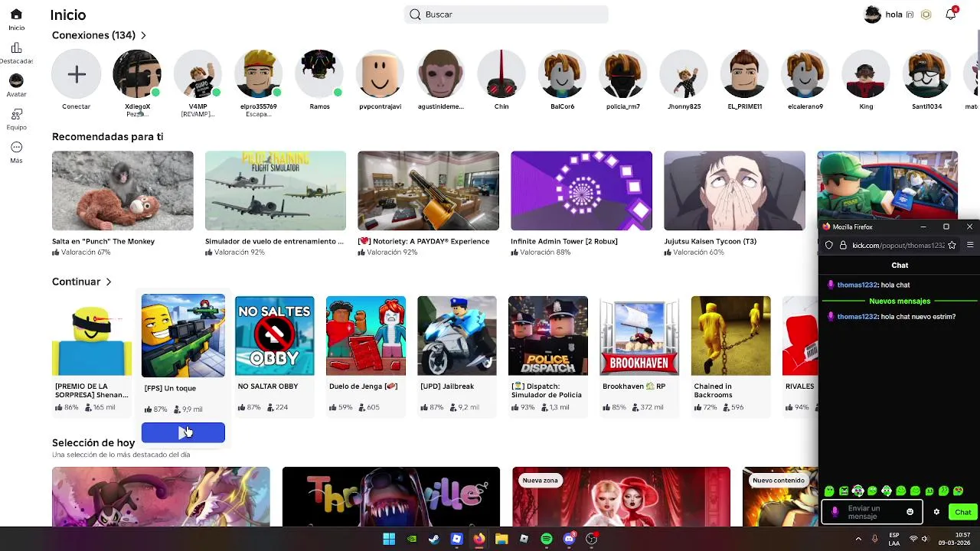Viewport: 980px width, 551px height.
Task: Click thomas1232 username in second message
Action: click(857, 316)
